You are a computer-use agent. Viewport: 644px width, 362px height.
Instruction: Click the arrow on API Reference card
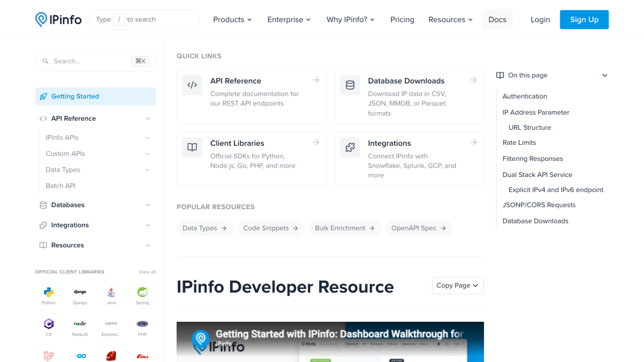pyautogui.click(x=316, y=80)
